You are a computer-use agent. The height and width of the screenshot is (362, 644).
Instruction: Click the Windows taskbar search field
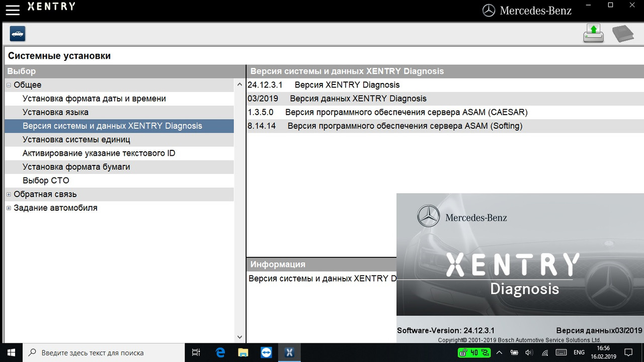click(x=104, y=352)
